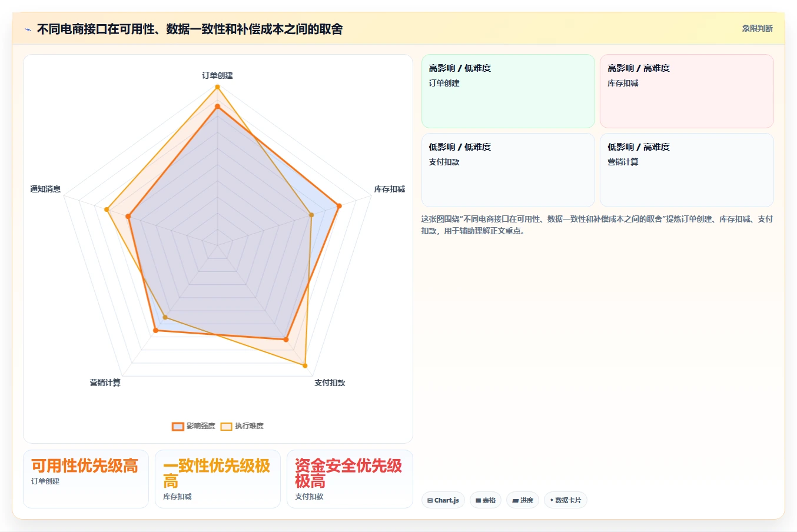The width and height of the screenshot is (797, 532).
Task: Click the description paragraph starting 这张图围绕
Action: point(597,225)
